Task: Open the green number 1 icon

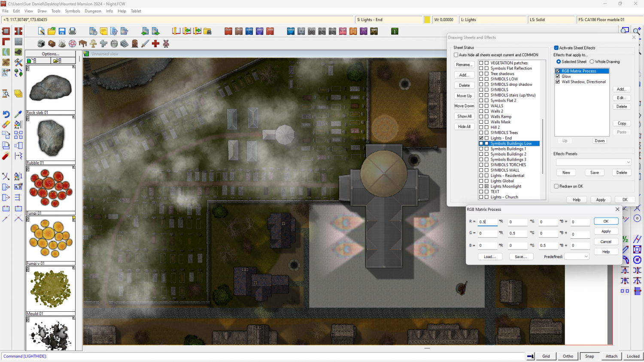Action: click(395, 31)
